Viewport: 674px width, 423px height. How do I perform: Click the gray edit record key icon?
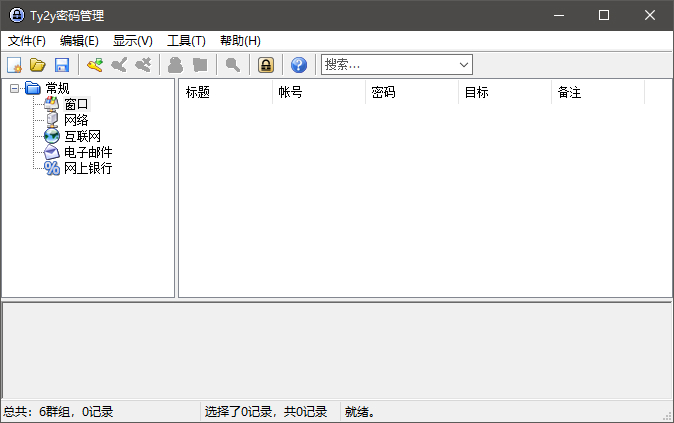click(119, 65)
